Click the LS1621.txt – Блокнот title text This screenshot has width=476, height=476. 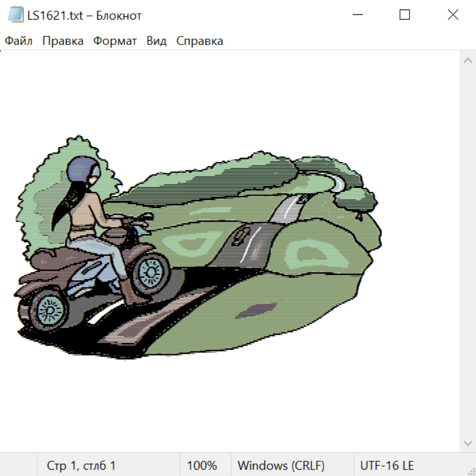click(x=84, y=15)
